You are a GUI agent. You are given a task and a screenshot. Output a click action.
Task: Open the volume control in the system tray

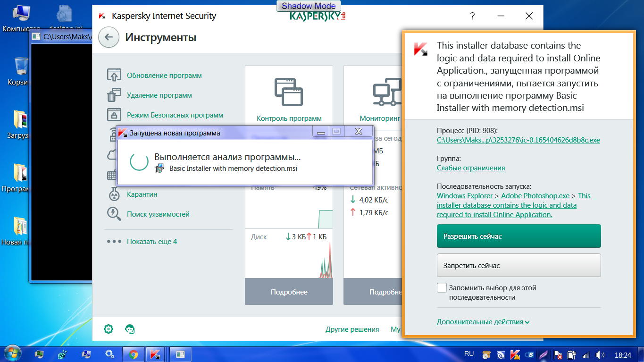coord(601,354)
